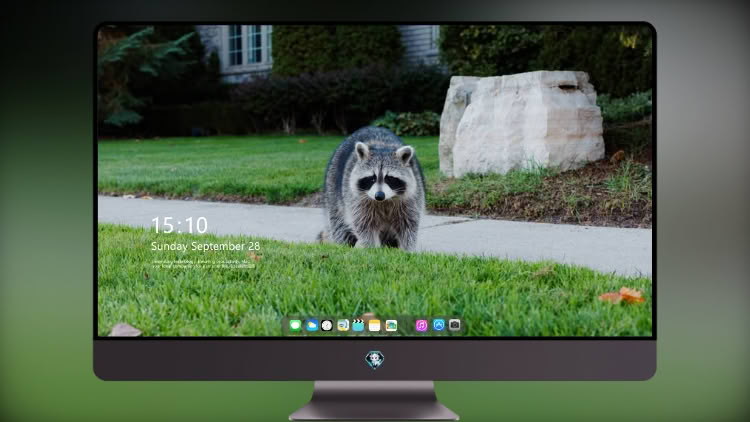Launch the Camera app in dock
The image size is (750, 422).
tap(454, 325)
